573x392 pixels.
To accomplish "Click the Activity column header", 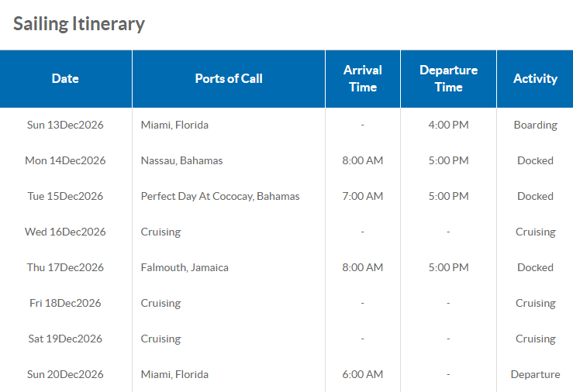I will 535,78.
